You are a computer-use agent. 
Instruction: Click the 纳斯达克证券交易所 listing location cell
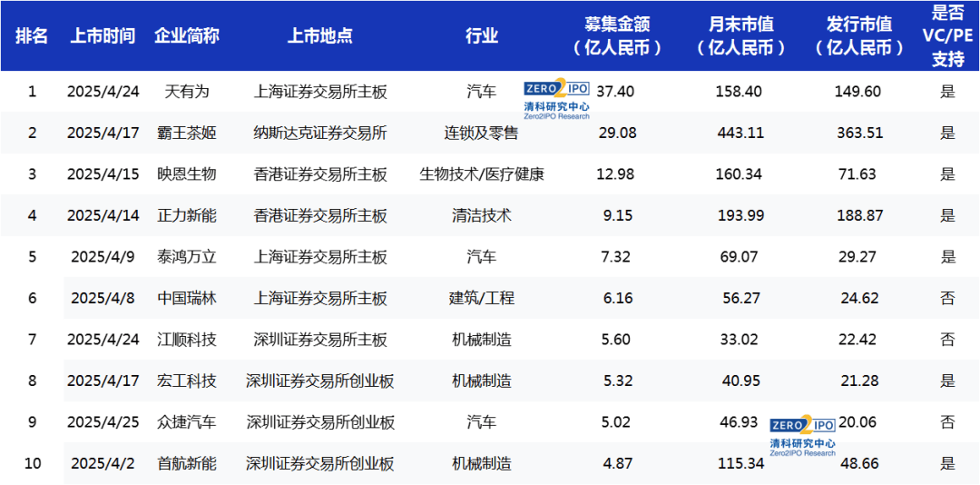(x=320, y=133)
